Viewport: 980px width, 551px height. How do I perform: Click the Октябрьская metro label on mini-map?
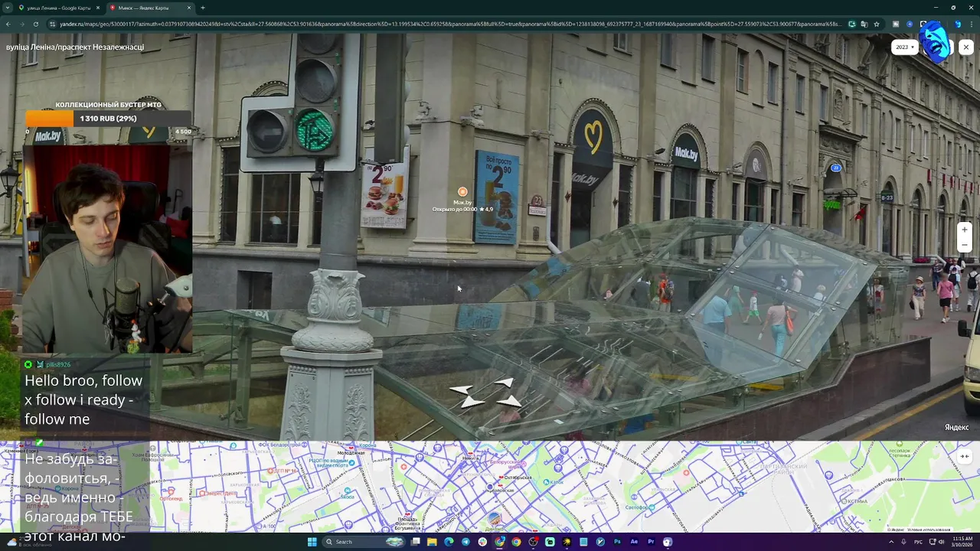tap(518, 477)
